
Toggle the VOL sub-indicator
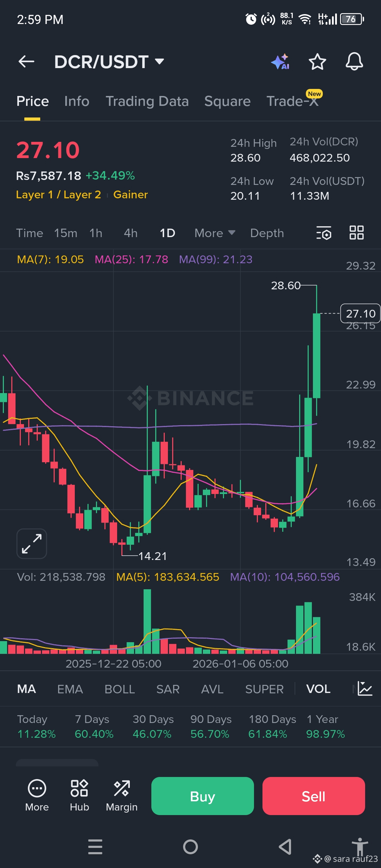[x=318, y=689]
